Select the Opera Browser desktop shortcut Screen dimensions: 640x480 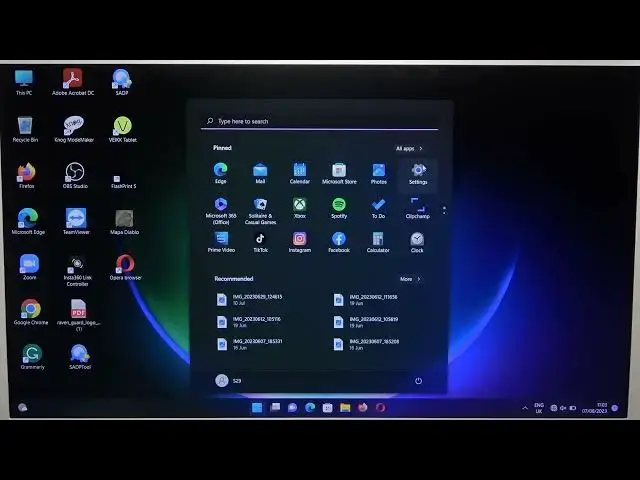(125, 268)
